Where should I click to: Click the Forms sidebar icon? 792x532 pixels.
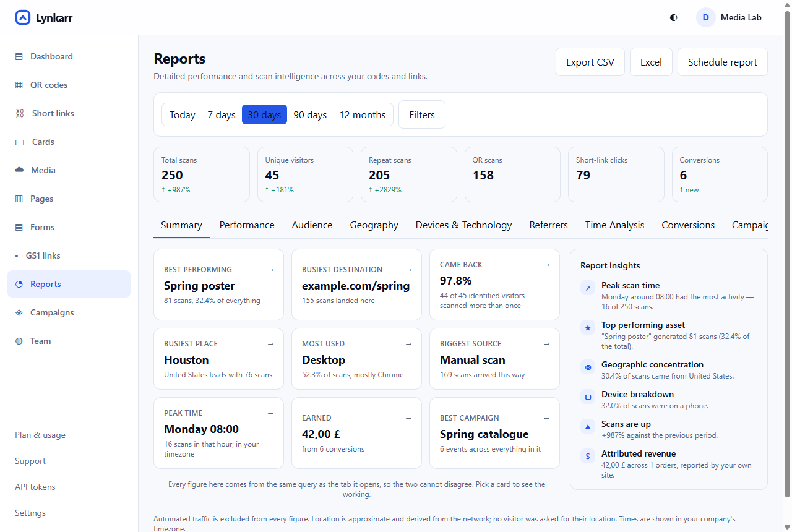[19, 227]
